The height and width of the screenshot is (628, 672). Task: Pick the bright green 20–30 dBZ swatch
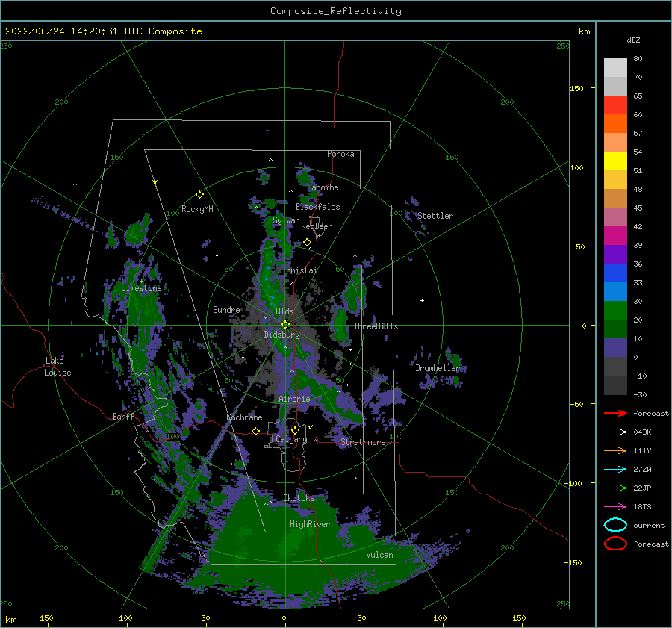point(615,311)
